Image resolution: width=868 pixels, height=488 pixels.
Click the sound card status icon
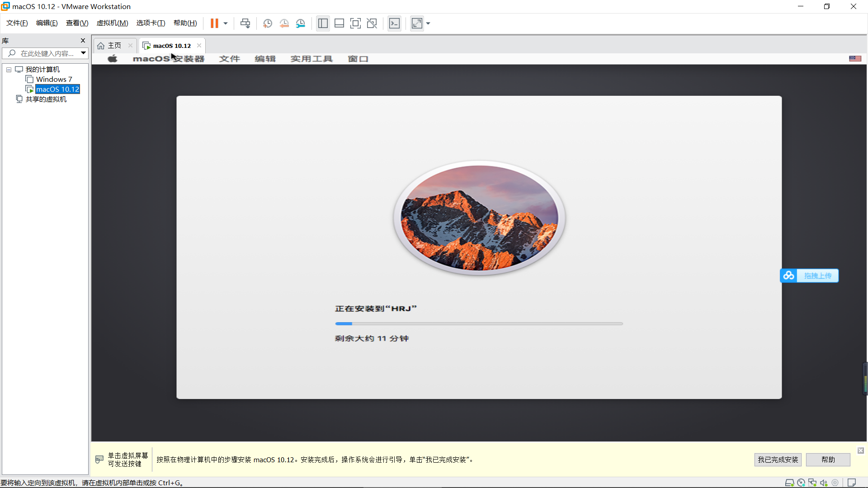(x=824, y=483)
